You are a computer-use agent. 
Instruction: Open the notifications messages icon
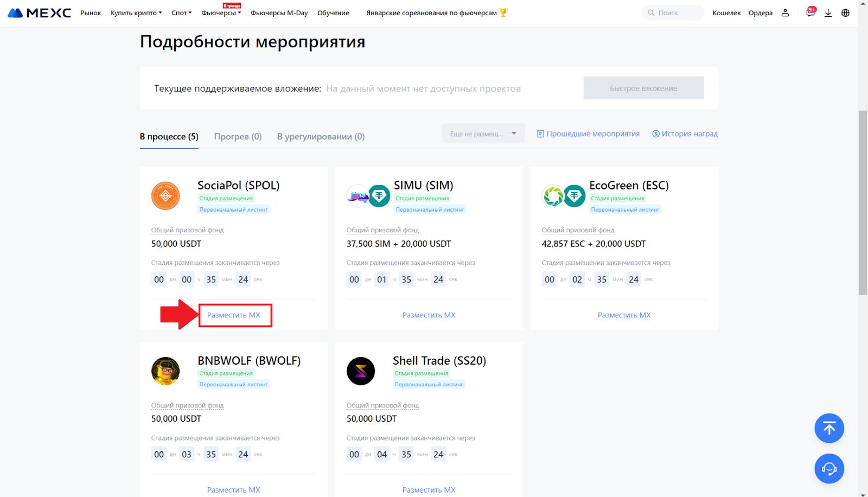coord(810,12)
